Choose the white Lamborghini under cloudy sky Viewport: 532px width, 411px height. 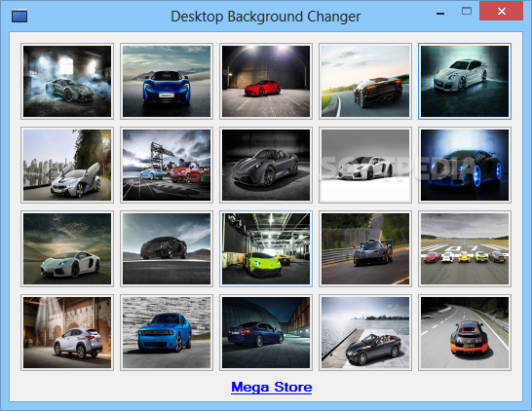[67, 249]
